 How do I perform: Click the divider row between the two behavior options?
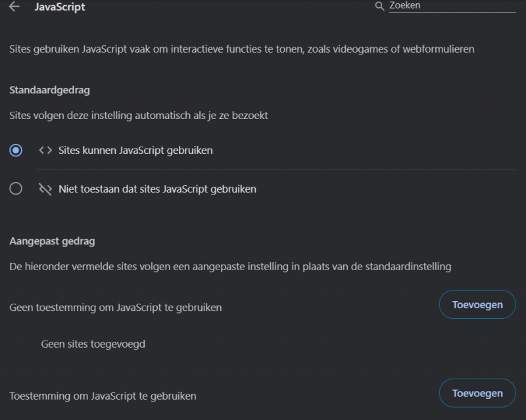click(x=263, y=170)
